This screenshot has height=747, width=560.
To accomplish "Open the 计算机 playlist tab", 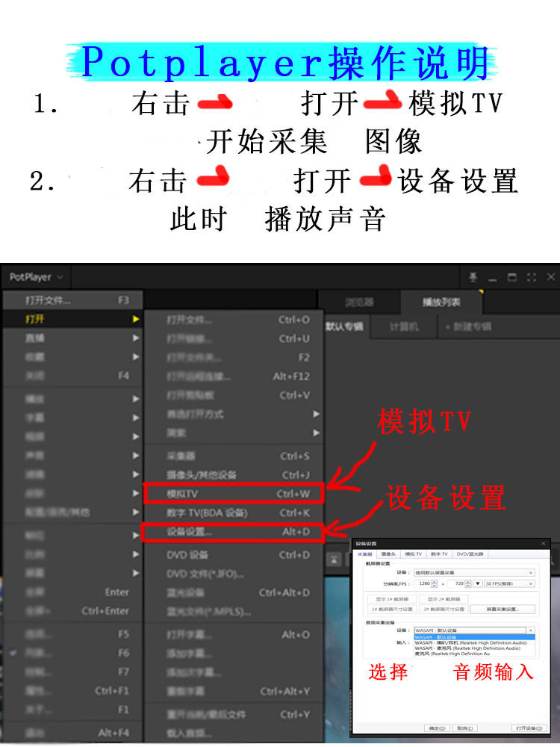I will 404,327.
